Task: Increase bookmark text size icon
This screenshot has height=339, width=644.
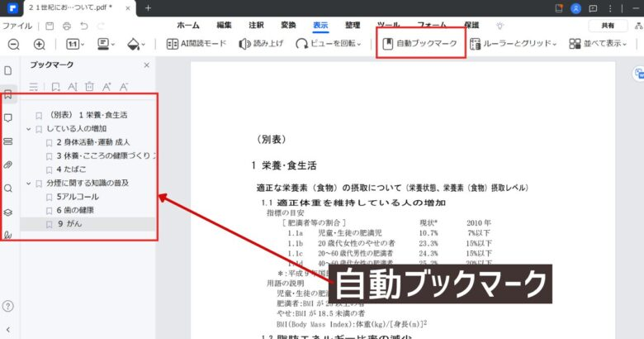Action: [x=107, y=87]
